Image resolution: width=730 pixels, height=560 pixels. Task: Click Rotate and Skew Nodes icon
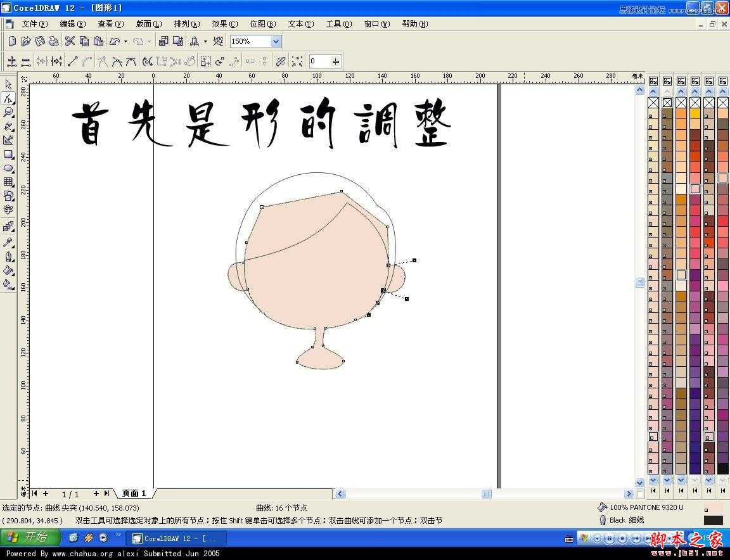[219, 61]
